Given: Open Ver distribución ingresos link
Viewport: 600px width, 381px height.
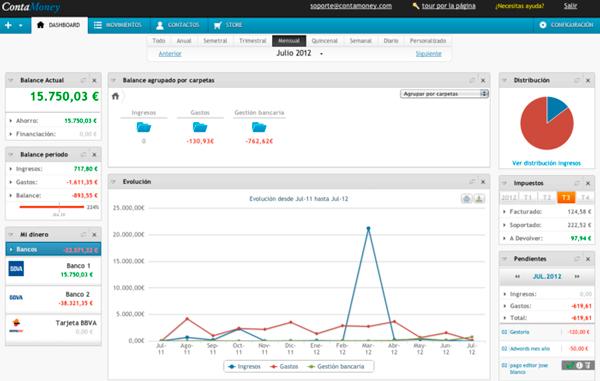Looking at the screenshot, I should [x=546, y=163].
